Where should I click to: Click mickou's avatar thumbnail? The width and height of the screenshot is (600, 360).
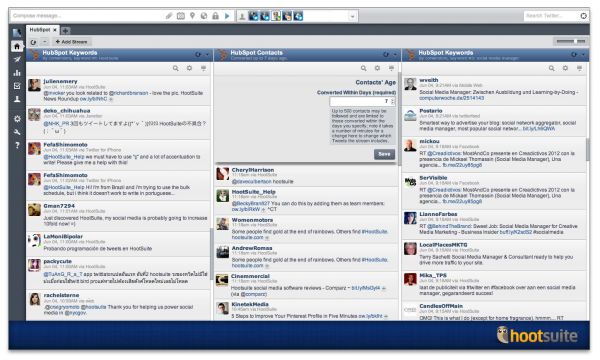[410, 145]
